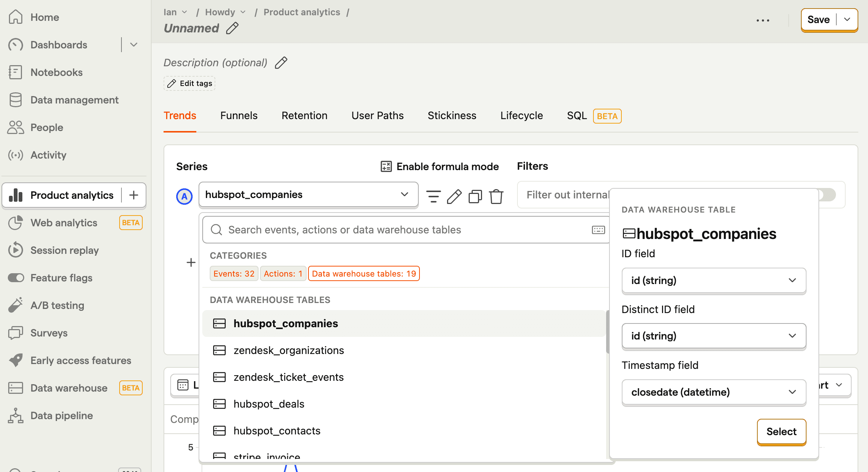Image resolution: width=868 pixels, height=472 pixels.
Task: Open the Howdy project dropdown
Action: (225, 12)
